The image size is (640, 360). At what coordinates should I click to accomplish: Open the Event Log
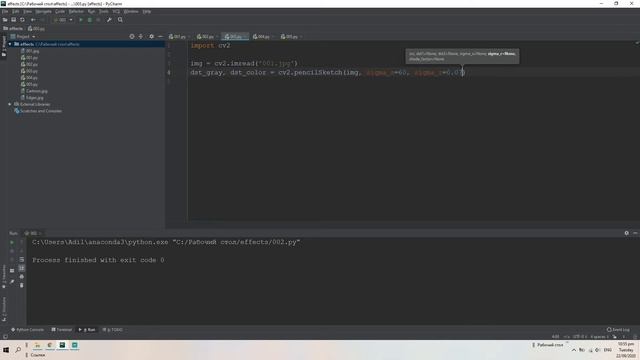coord(618,329)
